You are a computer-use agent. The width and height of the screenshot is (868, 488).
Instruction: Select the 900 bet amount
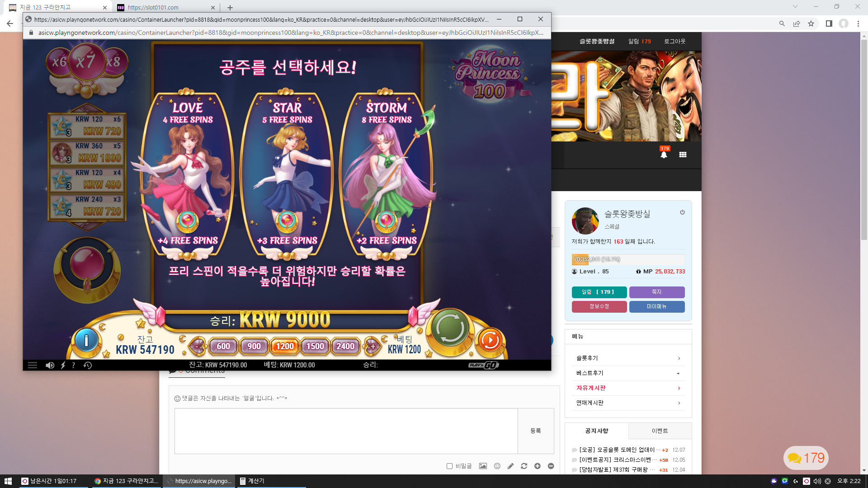tap(254, 346)
